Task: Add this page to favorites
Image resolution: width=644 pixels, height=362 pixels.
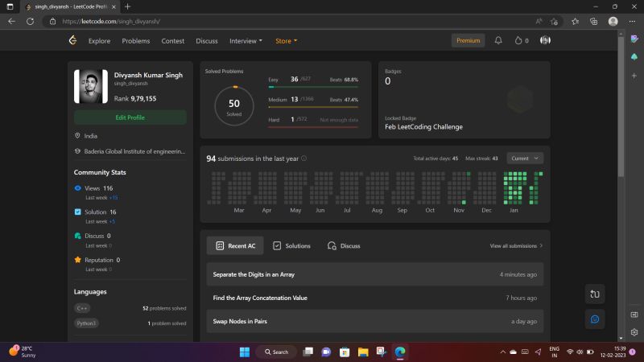Action: coord(555,22)
